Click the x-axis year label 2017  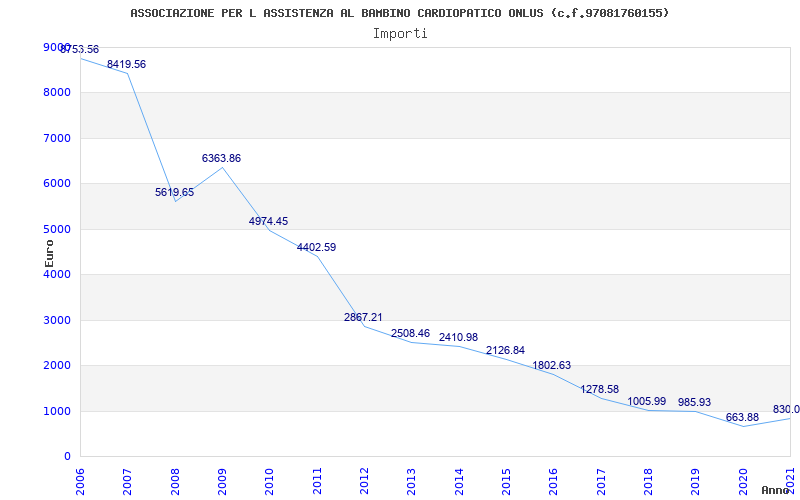tap(601, 481)
